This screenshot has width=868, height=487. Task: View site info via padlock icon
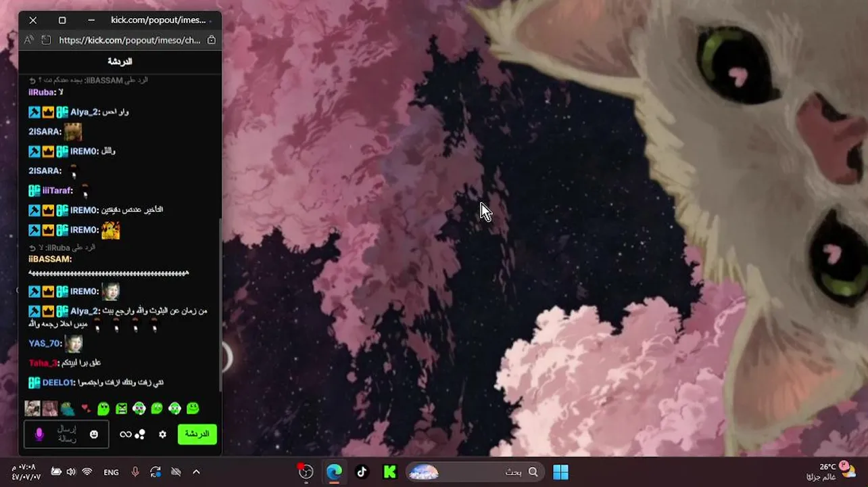[212, 40]
